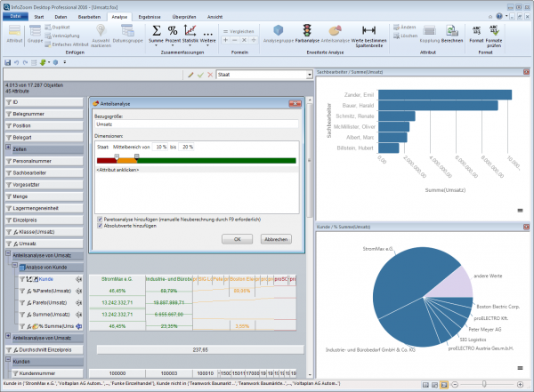Click the Einfaches Attribut button
The width and height of the screenshot is (534, 392).
[67, 44]
